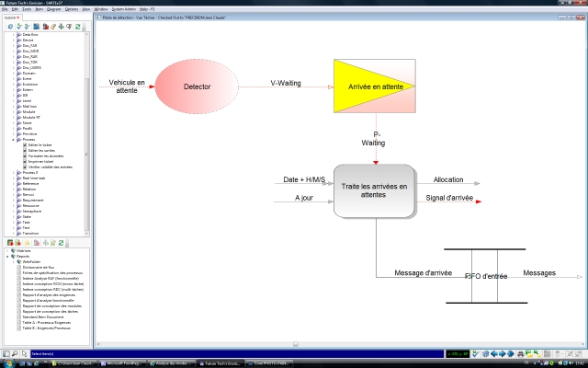The height and width of the screenshot is (368, 588).
Task: Click the first green check icon in tree toolbar
Action: point(19,27)
